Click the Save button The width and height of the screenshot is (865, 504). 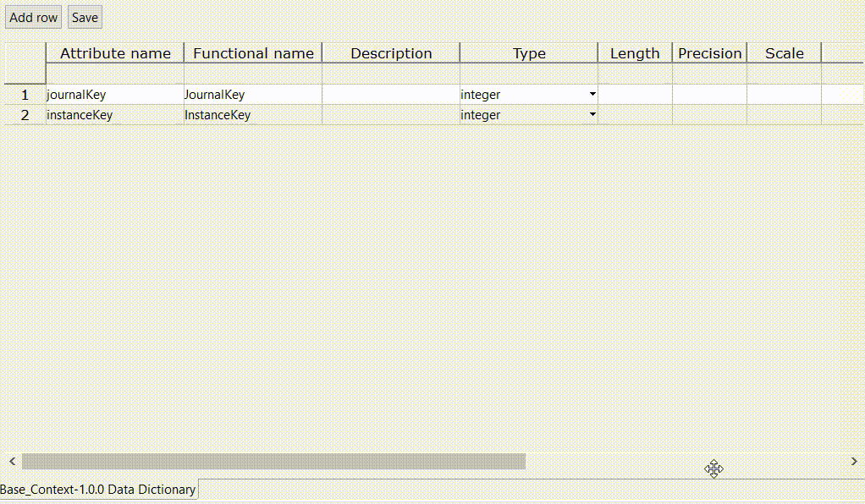pyautogui.click(x=85, y=17)
